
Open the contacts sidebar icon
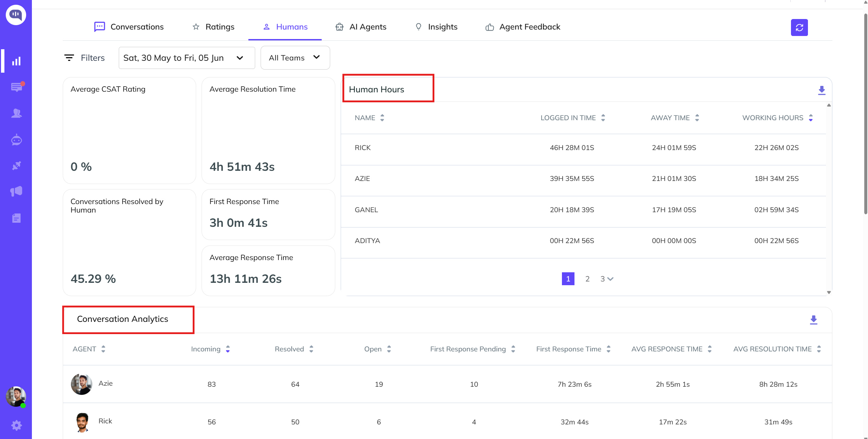pyautogui.click(x=16, y=113)
